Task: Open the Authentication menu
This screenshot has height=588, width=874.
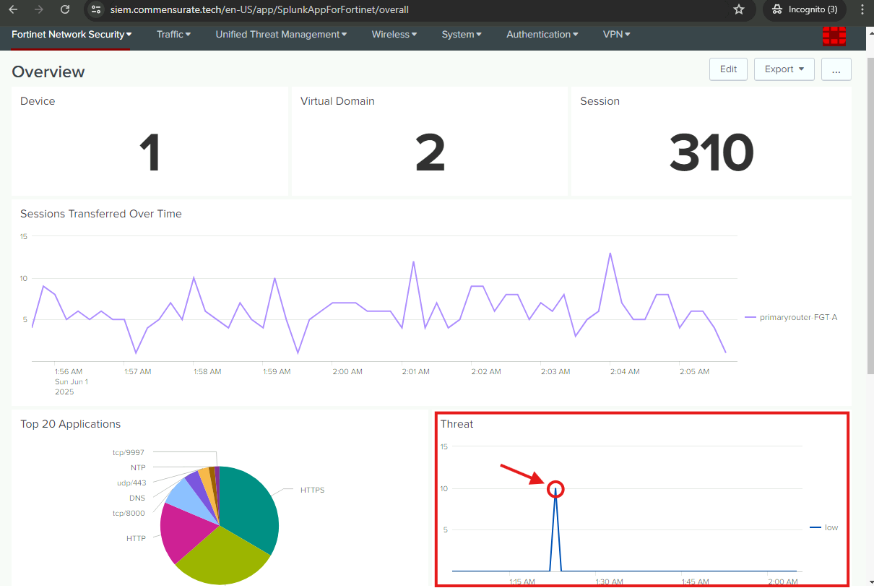Action: [x=542, y=34]
